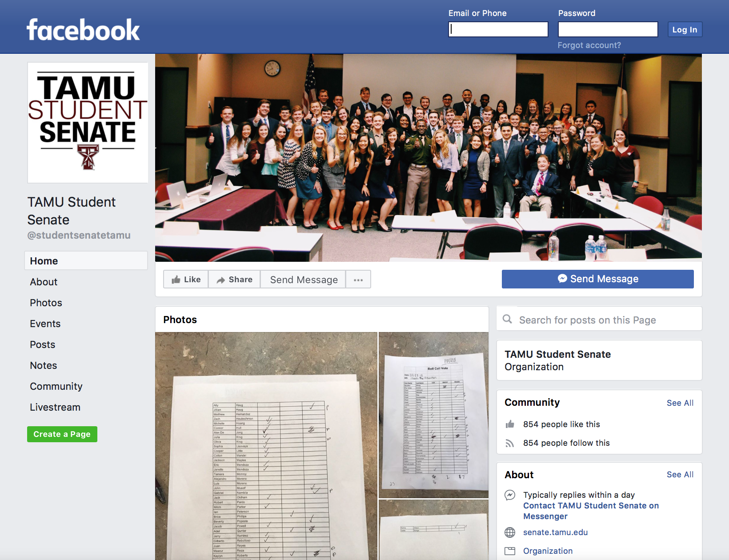
Task: Click the follow feed icon beside 854 follows
Action: coord(510,443)
